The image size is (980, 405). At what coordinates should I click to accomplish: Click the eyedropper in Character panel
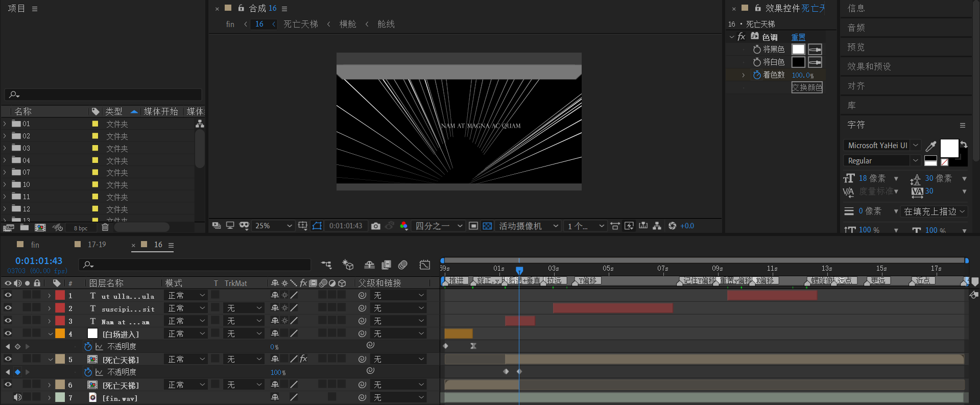[931, 146]
